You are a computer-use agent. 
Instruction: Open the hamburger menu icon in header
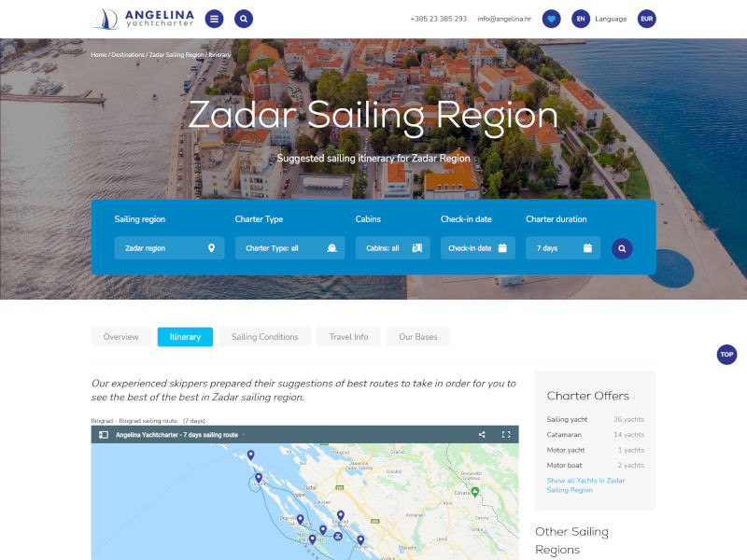[214, 19]
